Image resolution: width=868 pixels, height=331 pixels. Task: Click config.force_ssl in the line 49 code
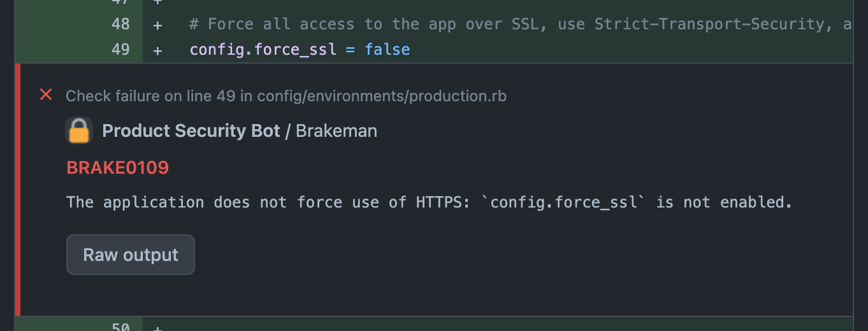[x=263, y=49]
